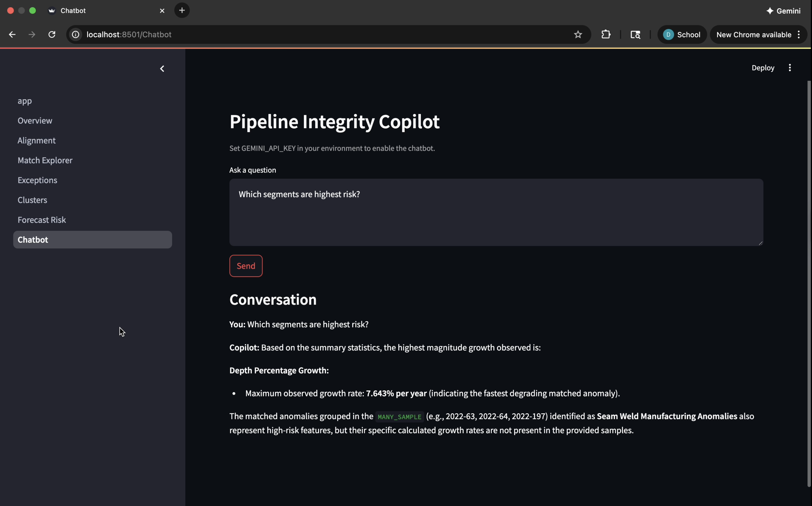Click site information icon in address bar

point(76,34)
